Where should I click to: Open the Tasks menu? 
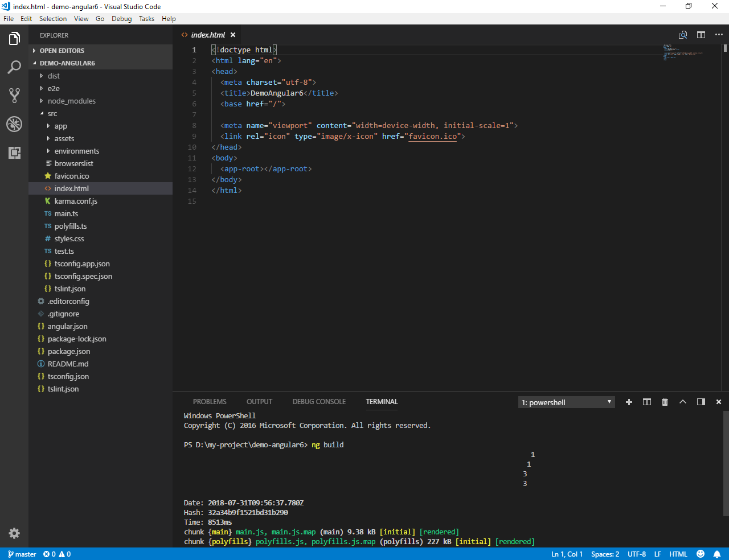[146, 19]
